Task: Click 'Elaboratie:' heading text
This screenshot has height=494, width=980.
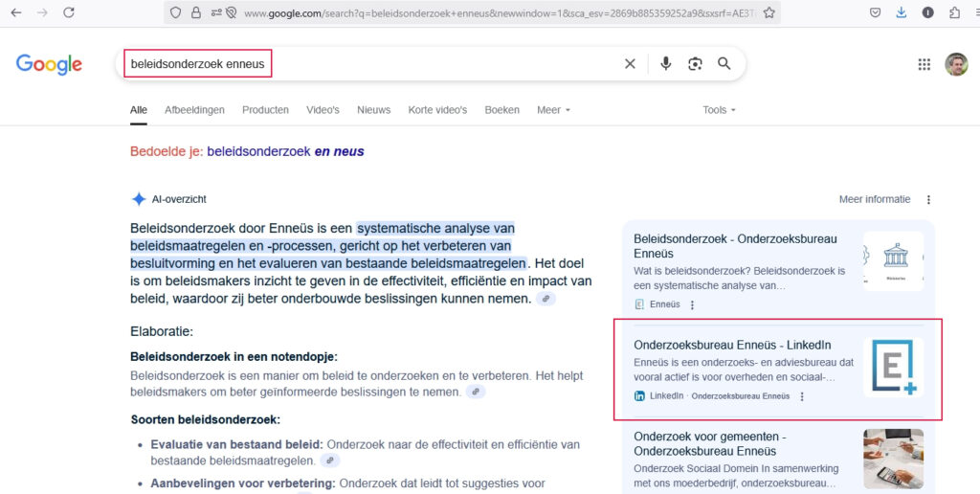Action: tap(162, 331)
